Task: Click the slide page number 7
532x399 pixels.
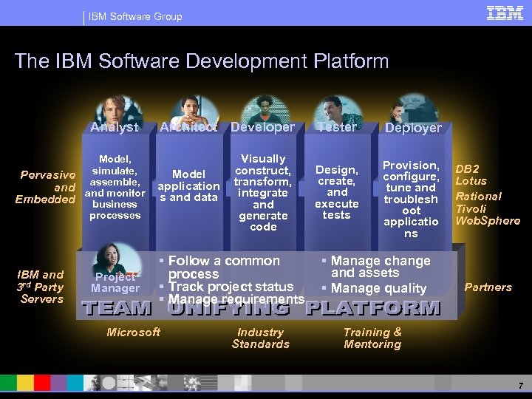Action: [x=520, y=386]
